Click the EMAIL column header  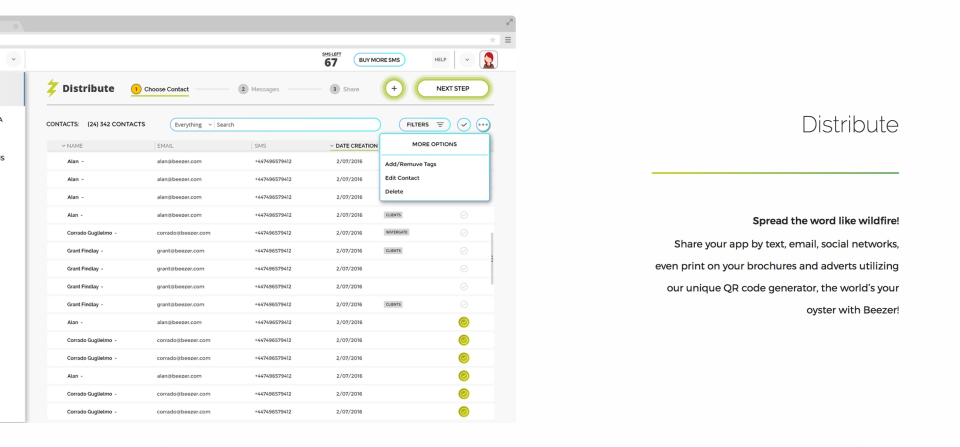coord(165,146)
